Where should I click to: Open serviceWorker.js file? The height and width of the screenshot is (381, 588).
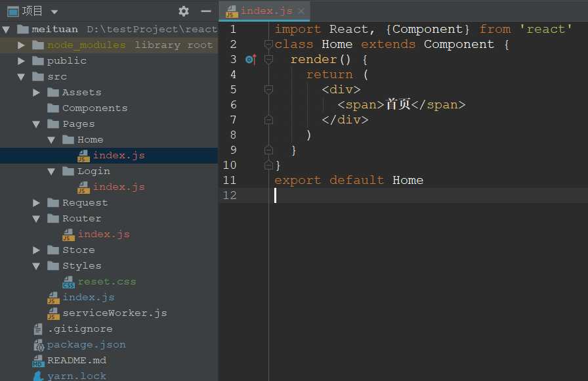pos(115,313)
